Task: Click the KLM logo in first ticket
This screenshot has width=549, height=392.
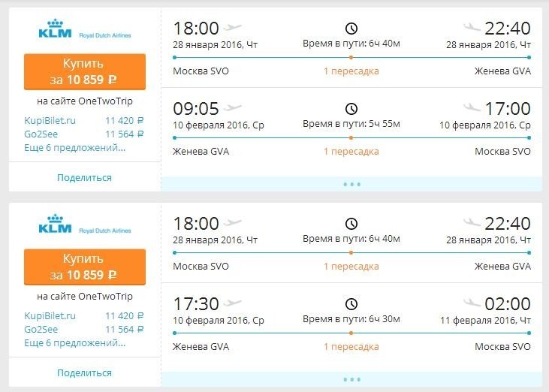Action: 84,29
